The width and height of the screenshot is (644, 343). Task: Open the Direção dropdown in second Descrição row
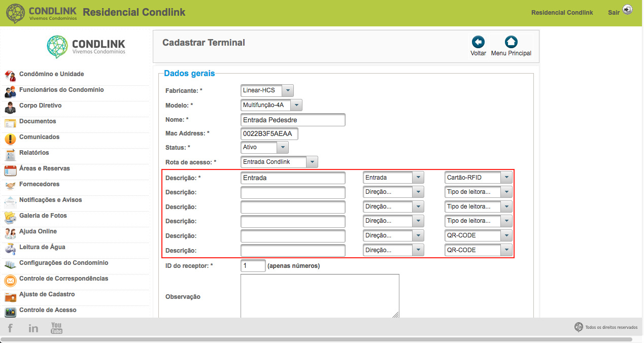[393, 192]
